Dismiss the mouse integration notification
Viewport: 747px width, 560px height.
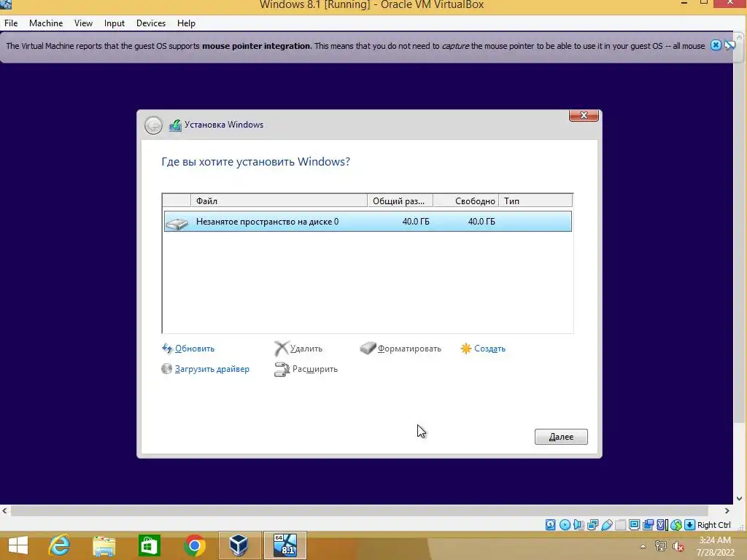pyautogui.click(x=716, y=45)
